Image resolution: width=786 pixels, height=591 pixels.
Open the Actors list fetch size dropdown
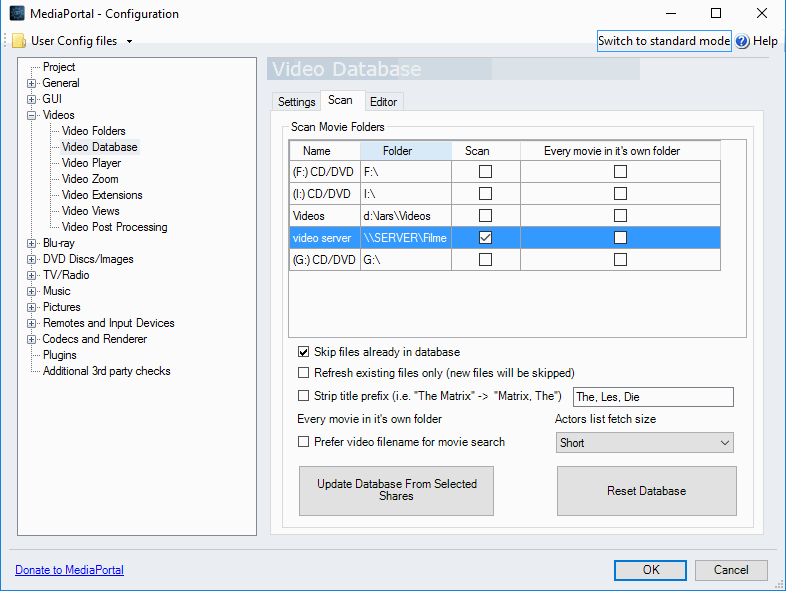point(645,443)
